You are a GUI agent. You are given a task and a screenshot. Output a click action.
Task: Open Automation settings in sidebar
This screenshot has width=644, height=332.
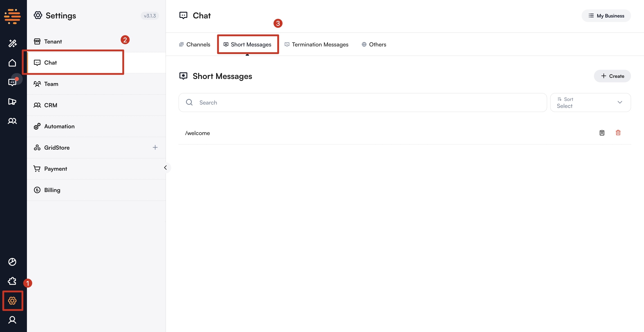click(59, 126)
